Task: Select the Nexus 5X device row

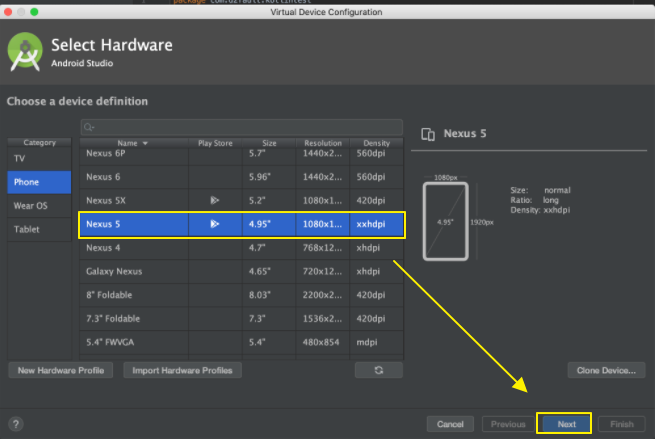Action: click(x=241, y=200)
